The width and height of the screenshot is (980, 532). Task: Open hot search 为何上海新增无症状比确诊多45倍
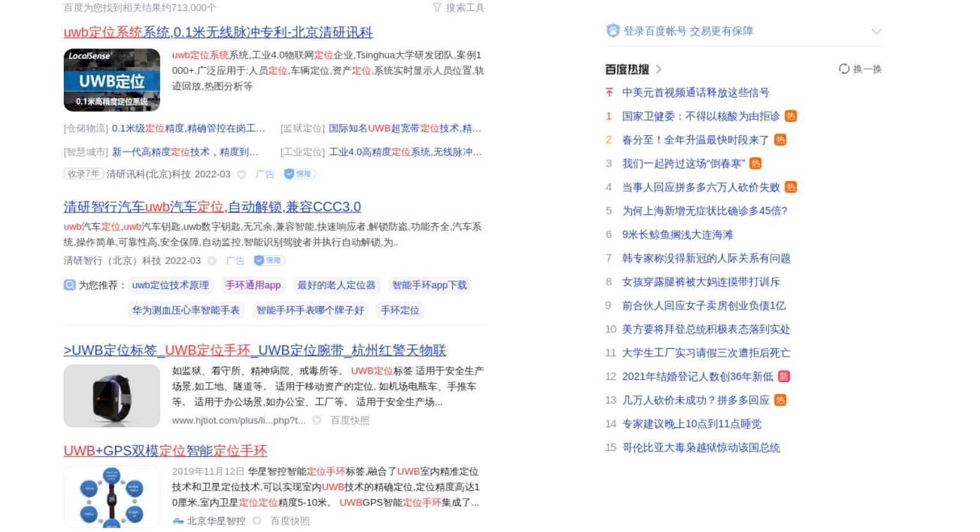704,211
